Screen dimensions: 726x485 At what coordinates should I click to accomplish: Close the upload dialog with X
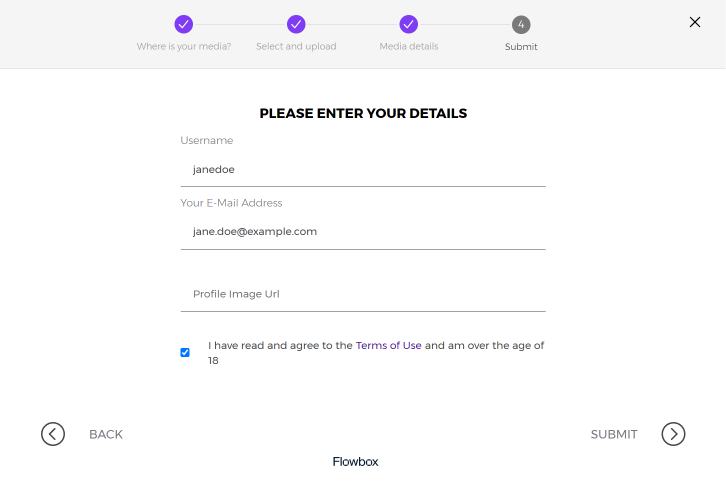[x=695, y=22]
